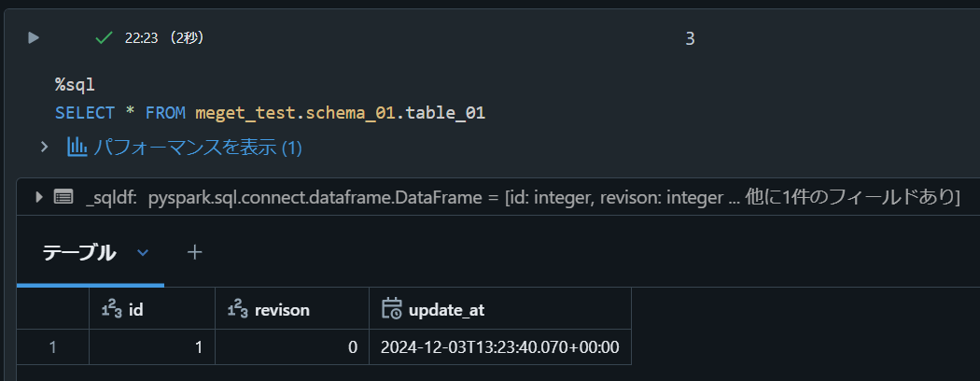The height and width of the screenshot is (381, 980).
Task: Add a new visualization with plus icon
Action: [x=194, y=252]
